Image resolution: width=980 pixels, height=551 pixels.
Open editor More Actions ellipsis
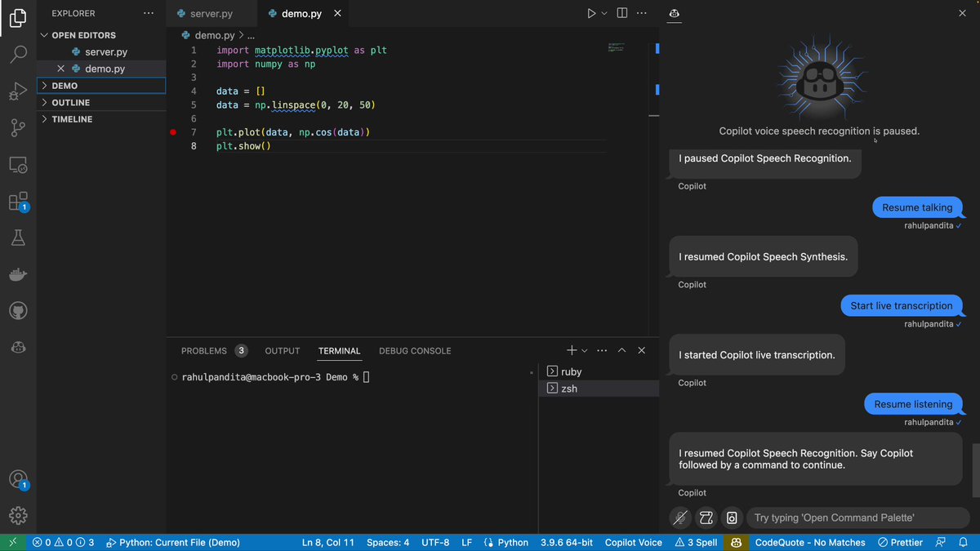[x=643, y=14]
